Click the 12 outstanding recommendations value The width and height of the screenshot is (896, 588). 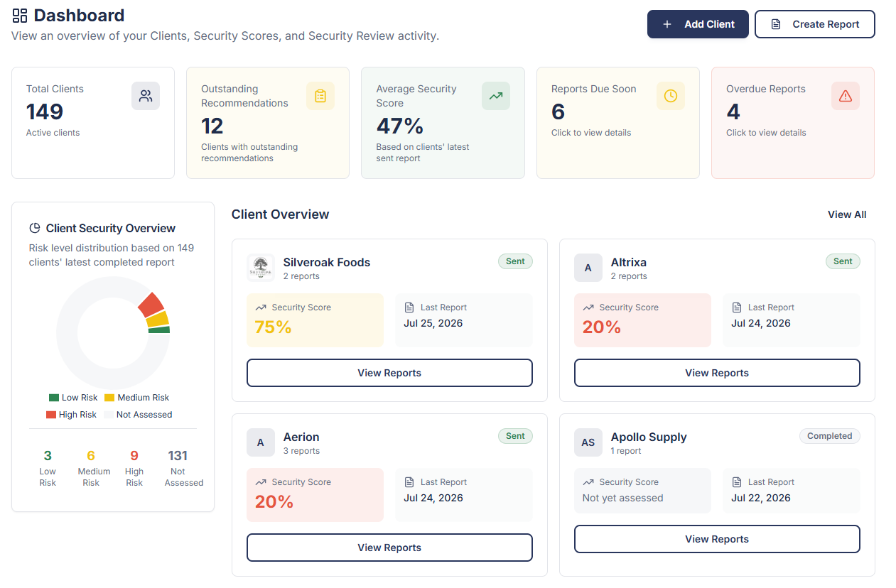coord(212,126)
